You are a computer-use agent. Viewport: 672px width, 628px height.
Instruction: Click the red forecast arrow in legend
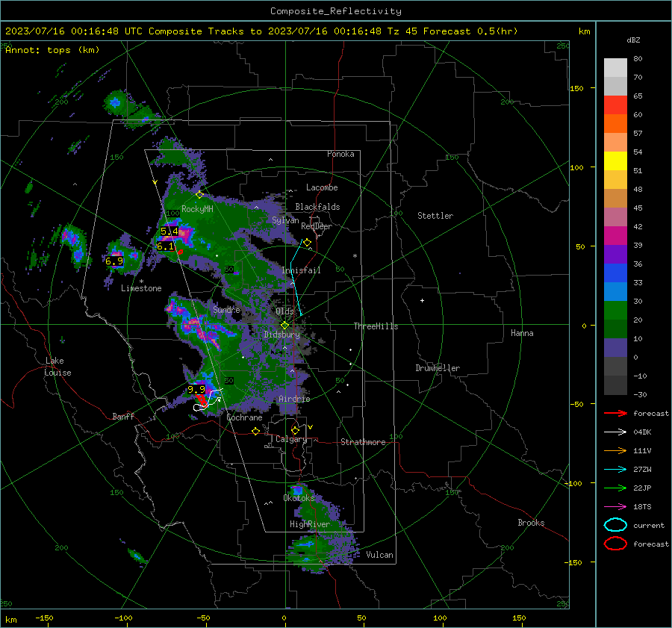click(615, 413)
